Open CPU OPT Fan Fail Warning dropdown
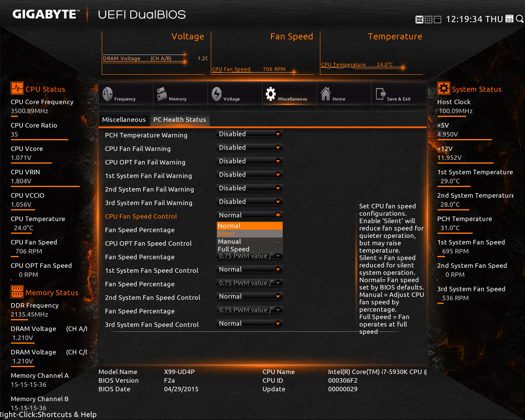This screenshot has height=420, width=525. click(x=250, y=161)
